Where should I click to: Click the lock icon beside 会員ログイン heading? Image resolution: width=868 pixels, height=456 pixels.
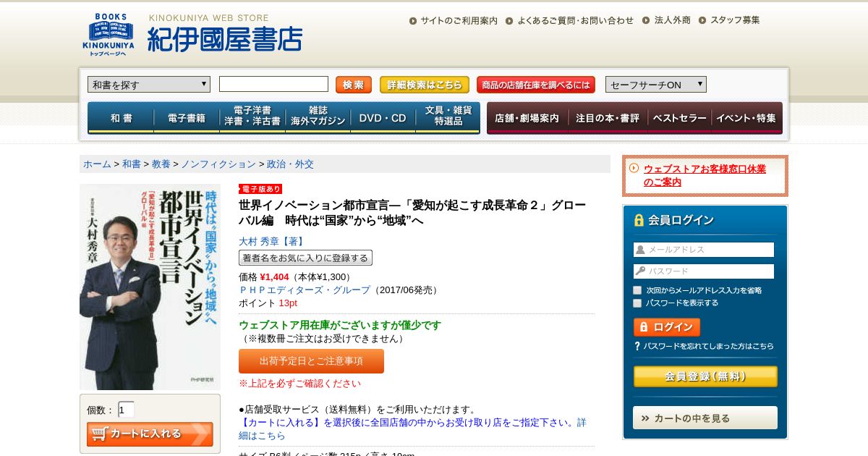tap(639, 220)
